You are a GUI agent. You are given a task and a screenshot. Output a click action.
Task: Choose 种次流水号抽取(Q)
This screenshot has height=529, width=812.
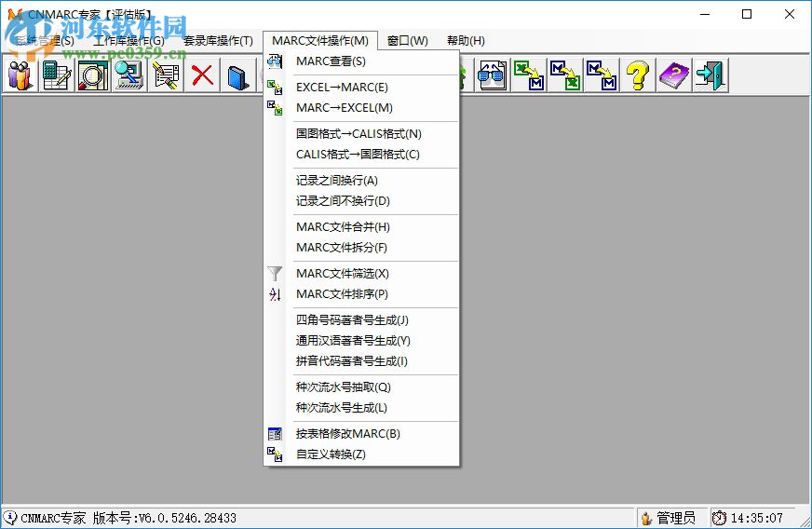(x=361, y=387)
